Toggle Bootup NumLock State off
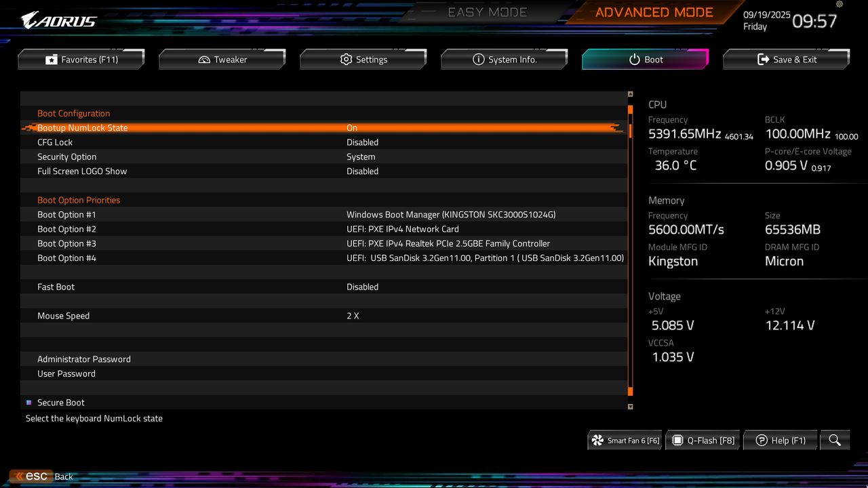The height and width of the screenshot is (488, 868). pos(352,127)
